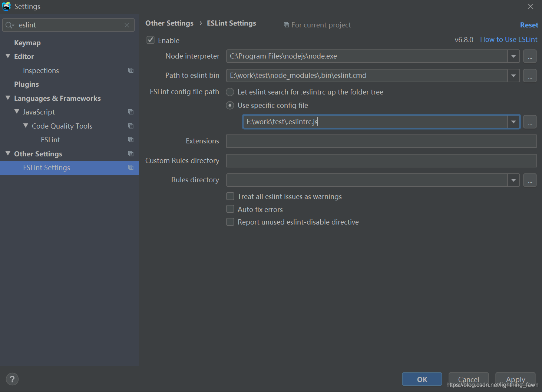542x392 pixels.
Task: Click project-level icon next to Code Quality Tools
Action: (x=130, y=126)
